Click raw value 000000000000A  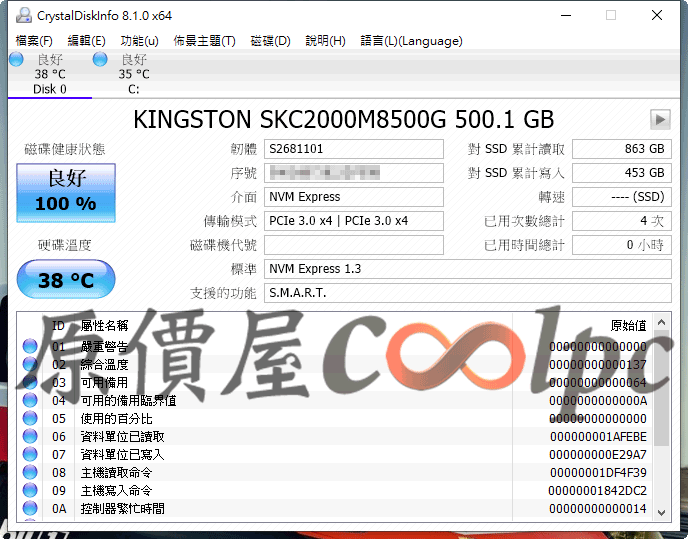pyautogui.click(x=598, y=401)
